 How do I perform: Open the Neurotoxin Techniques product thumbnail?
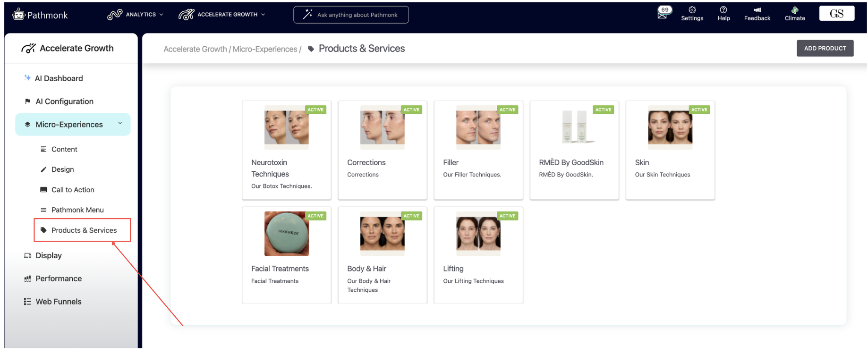click(287, 127)
